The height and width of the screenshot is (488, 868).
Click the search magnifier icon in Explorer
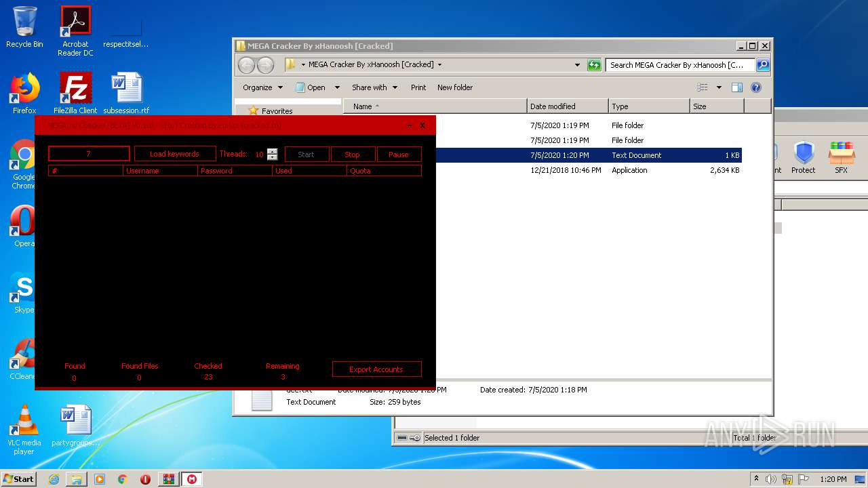(763, 65)
